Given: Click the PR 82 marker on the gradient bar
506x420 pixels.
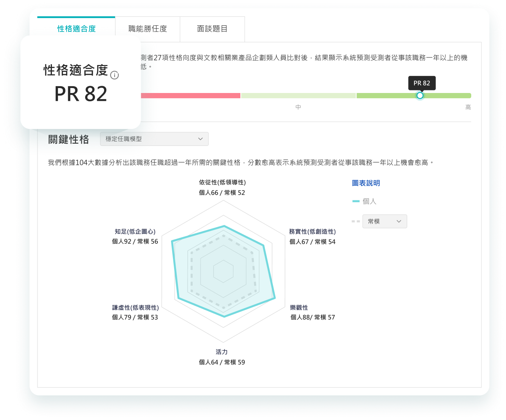Looking at the screenshot, I should coord(420,95).
